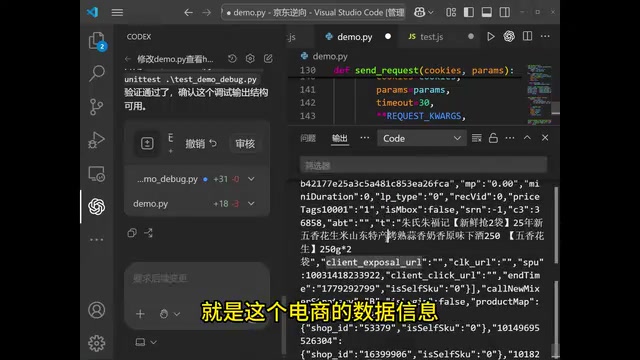640x360 pixels.
Task: Show additional views ellipsis in activity bar
Action: click(97, 240)
